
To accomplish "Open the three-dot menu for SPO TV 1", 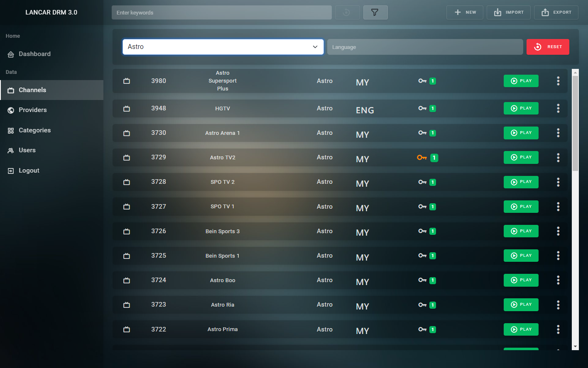I will coord(558,206).
